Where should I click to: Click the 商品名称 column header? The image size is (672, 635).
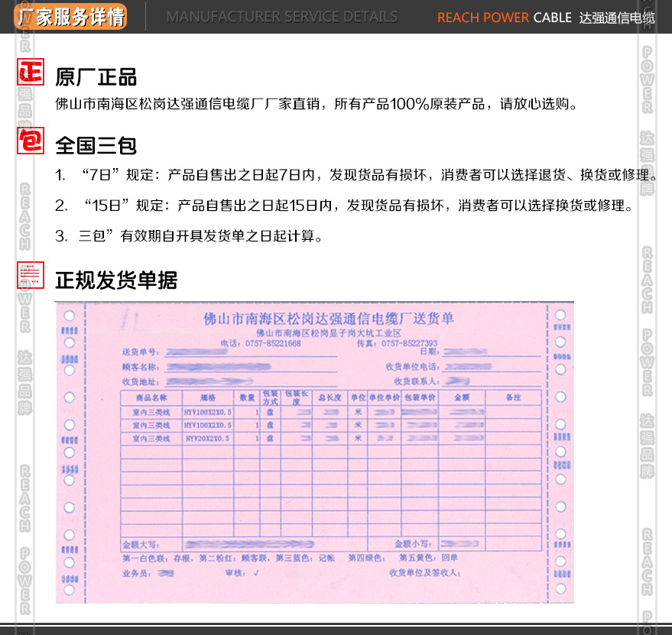coord(151,398)
